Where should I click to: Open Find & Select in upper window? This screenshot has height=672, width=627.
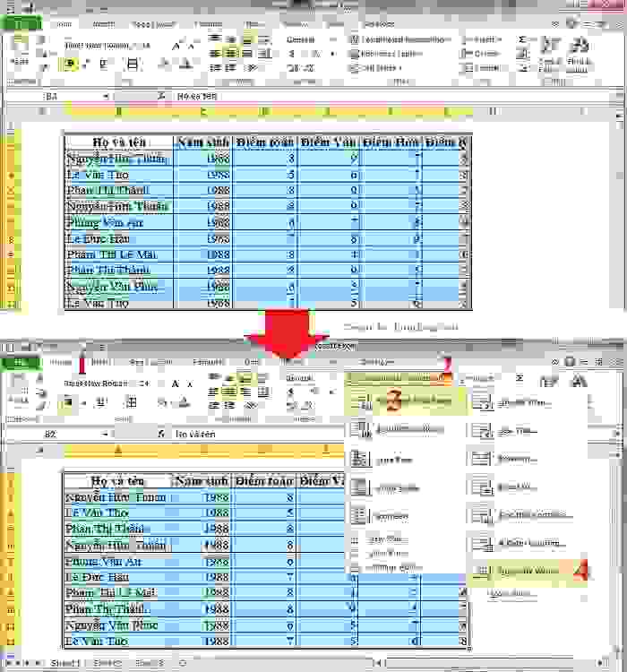click(x=578, y=55)
